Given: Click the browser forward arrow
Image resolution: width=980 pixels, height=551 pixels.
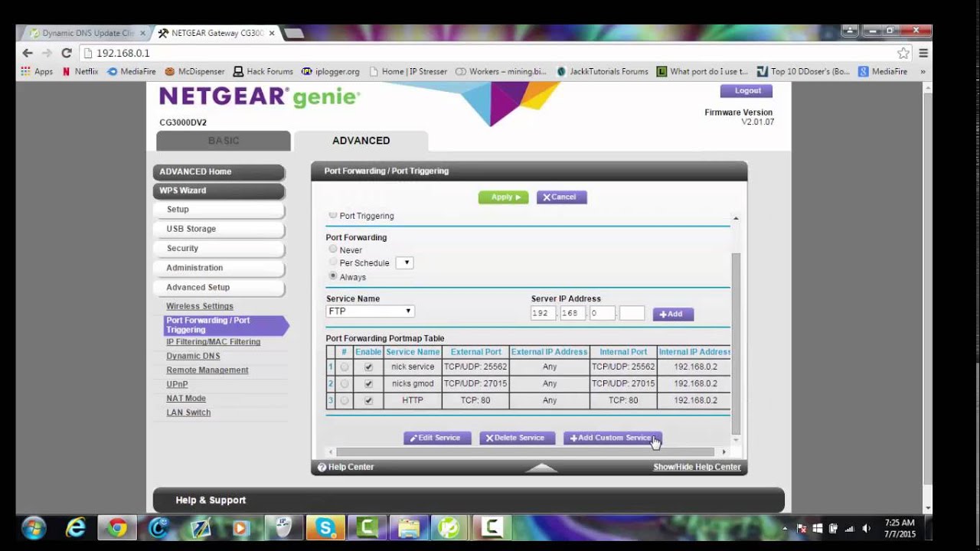Looking at the screenshot, I should tap(47, 53).
